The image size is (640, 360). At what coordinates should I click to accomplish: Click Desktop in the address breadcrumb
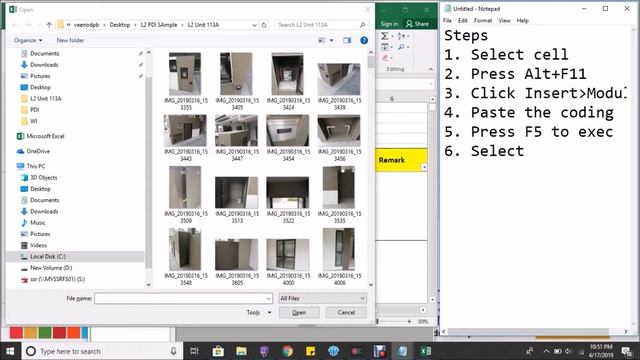pyautogui.click(x=120, y=25)
